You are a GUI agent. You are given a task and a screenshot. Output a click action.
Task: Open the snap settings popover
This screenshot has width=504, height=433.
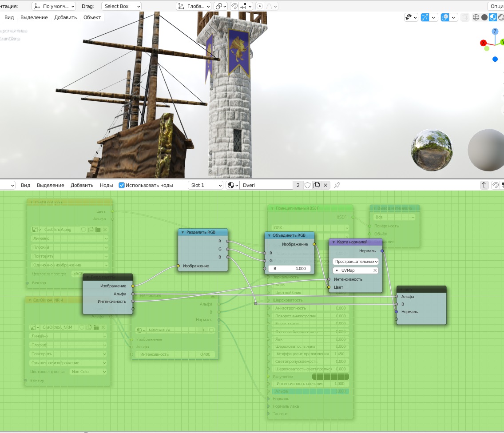246,6
